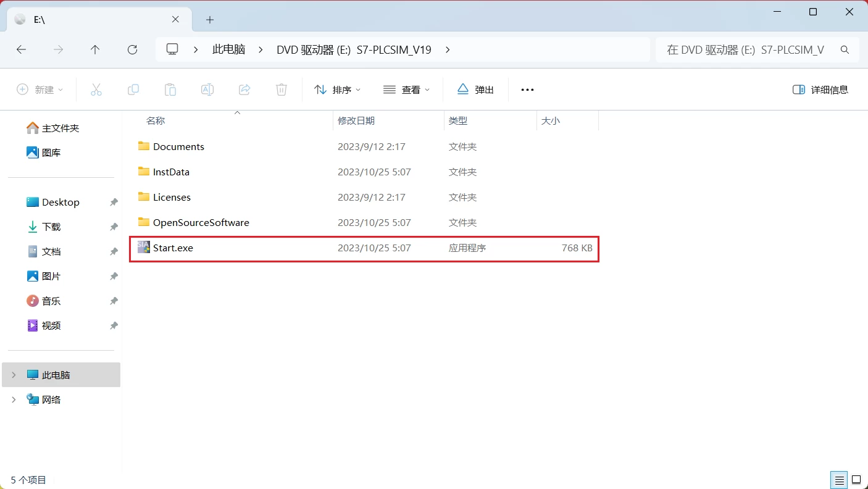Open the 查看 view dropdown

pyautogui.click(x=407, y=90)
